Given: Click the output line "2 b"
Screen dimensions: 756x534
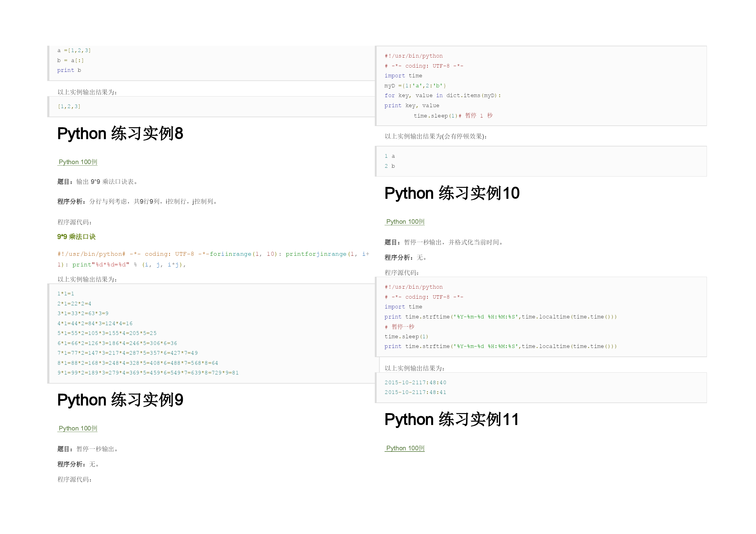Looking at the screenshot, I should click(389, 166).
